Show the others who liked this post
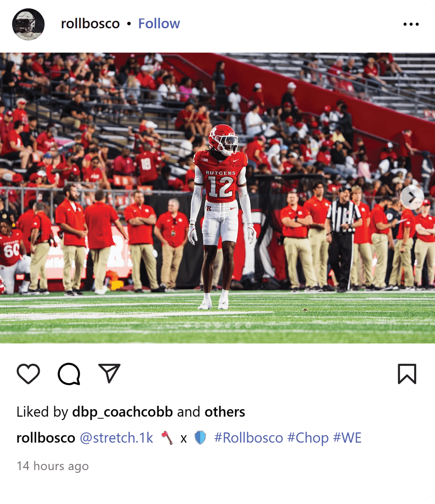Image resolution: width=435 pixels, height=504 pixels. (x=225, y=412)
